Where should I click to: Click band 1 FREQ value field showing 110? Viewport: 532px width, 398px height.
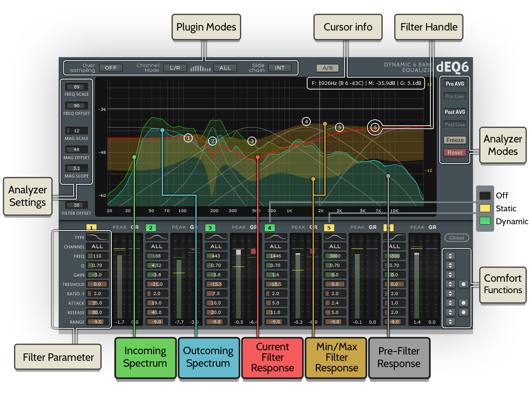pyautogui.click(x=97, y=256)
